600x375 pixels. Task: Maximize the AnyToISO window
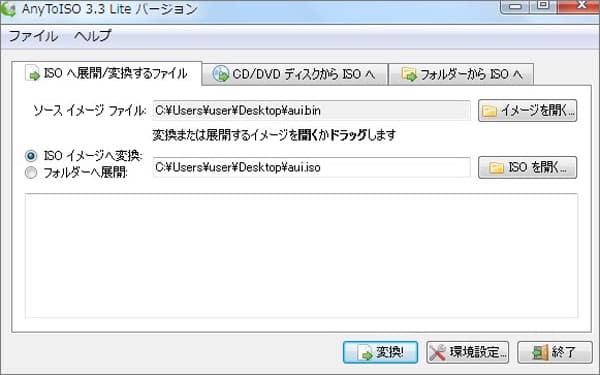(x=543, y=6)
